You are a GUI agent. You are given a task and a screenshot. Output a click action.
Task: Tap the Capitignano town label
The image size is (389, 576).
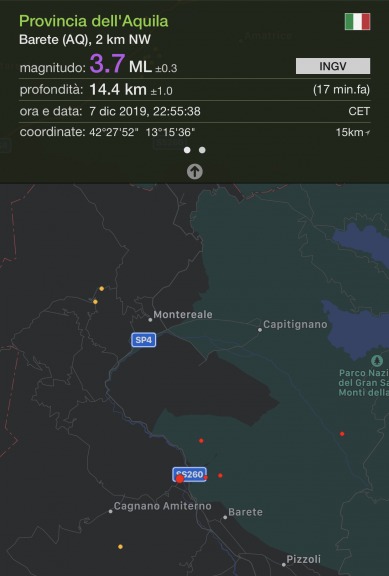295,324
